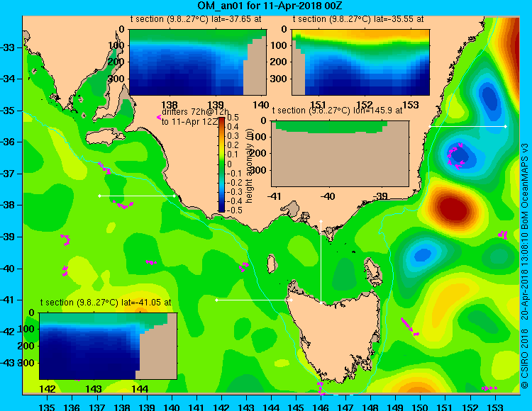
Task: Click longitude label 153 on the bottom axis
Action: point(495,407)
